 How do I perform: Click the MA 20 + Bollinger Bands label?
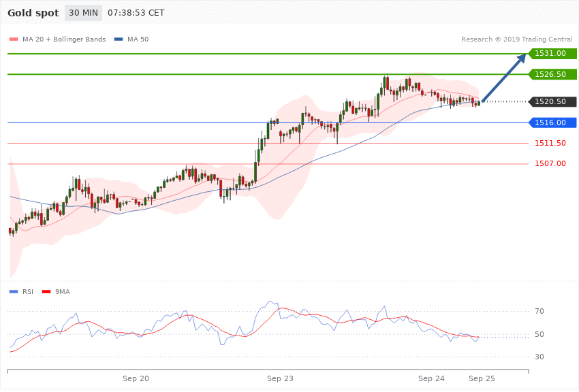coord(64,39)
